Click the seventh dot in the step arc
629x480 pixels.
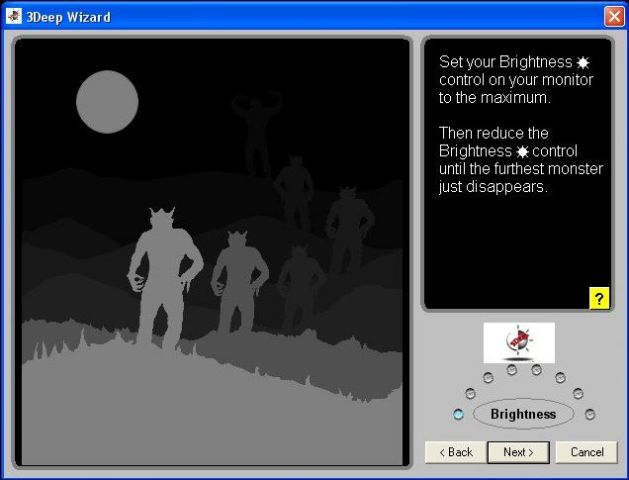point(577,393)
